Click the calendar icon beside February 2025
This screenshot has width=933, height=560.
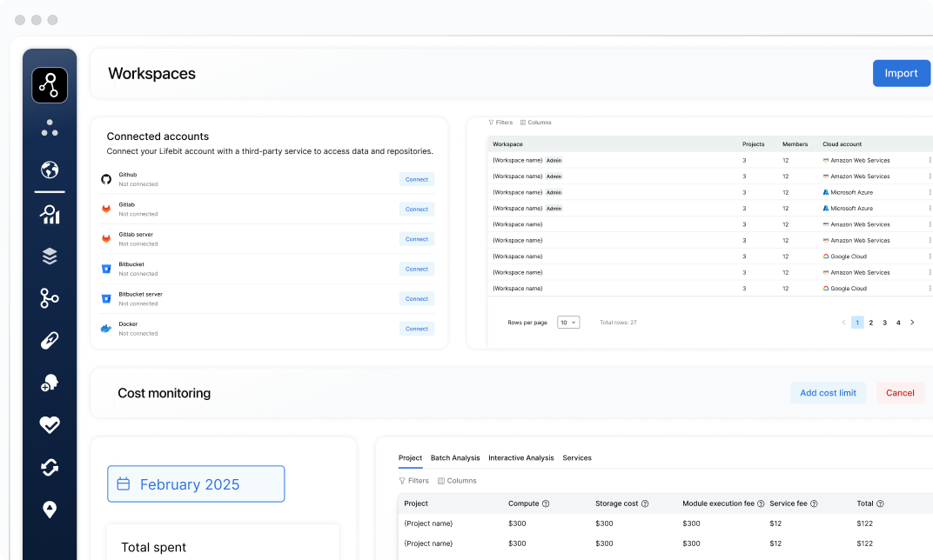pyautogui.click(x=124, y=483)
